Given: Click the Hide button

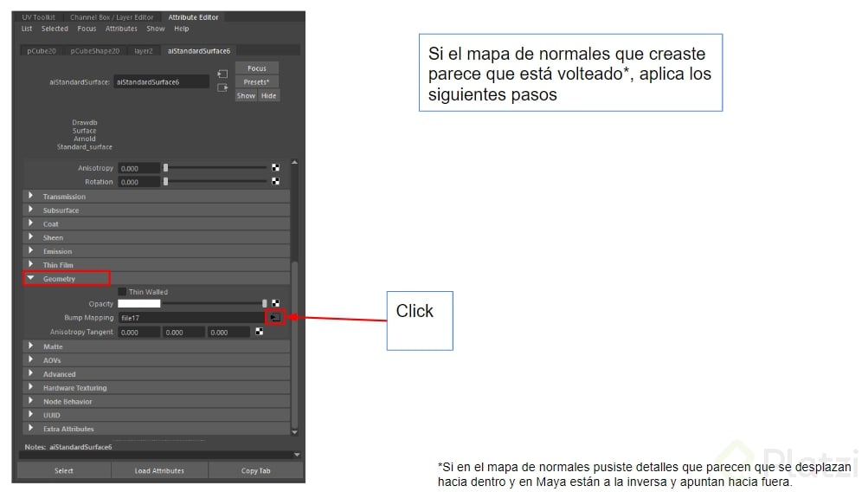Looking at the screenshot, I should pyautogui.click(x=268, y=96).
